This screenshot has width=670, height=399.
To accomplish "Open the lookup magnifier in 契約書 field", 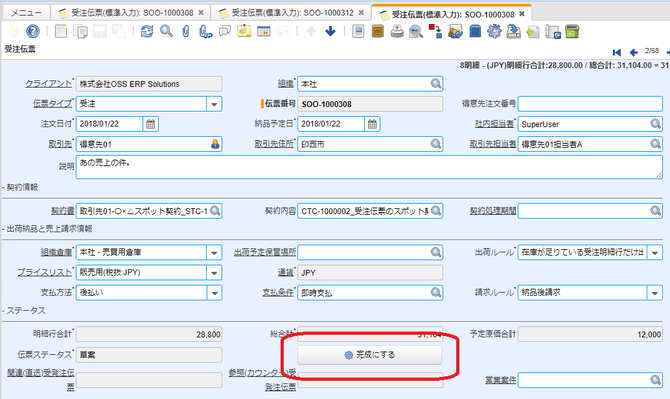I will [215, 211].
